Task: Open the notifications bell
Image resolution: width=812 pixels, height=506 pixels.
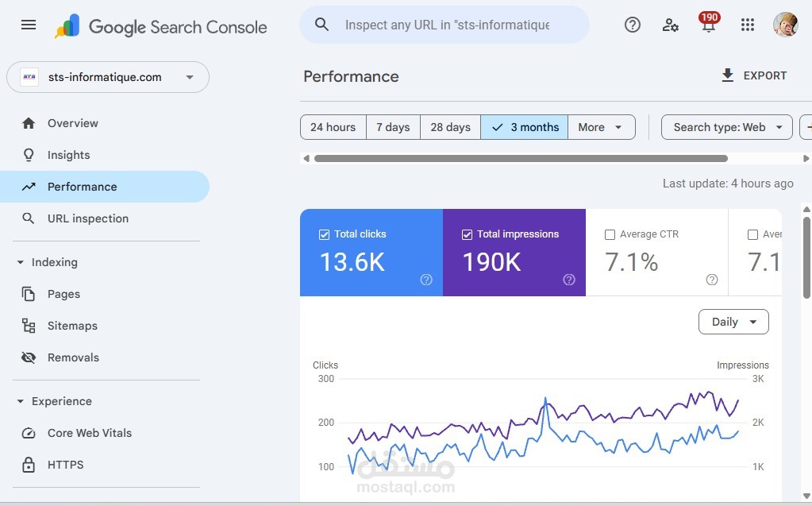Action: click(x=708, y=25)
